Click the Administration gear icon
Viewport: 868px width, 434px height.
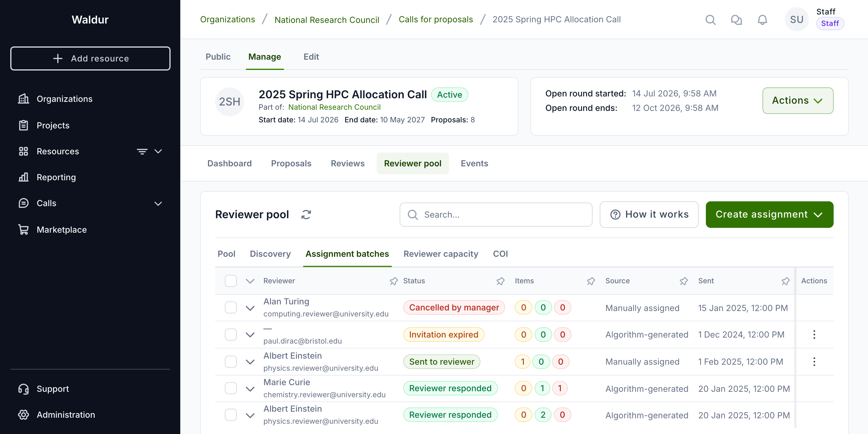(23, 415)
